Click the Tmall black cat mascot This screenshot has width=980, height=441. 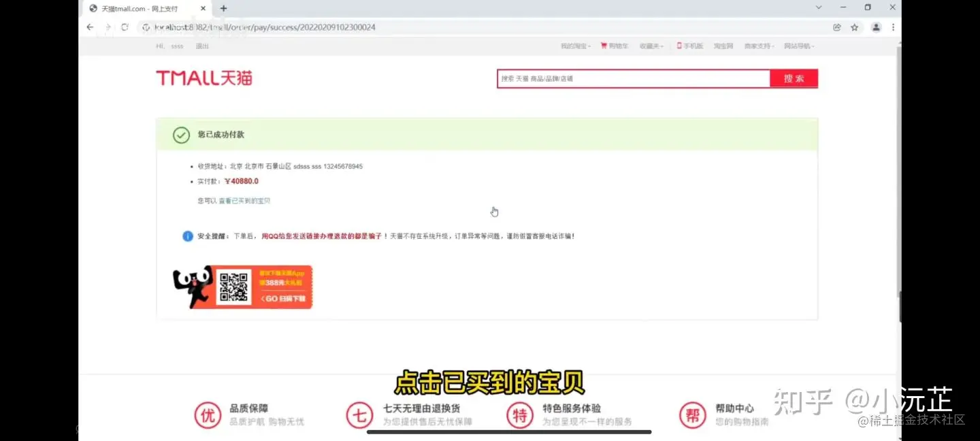click(x=194, y=286)
